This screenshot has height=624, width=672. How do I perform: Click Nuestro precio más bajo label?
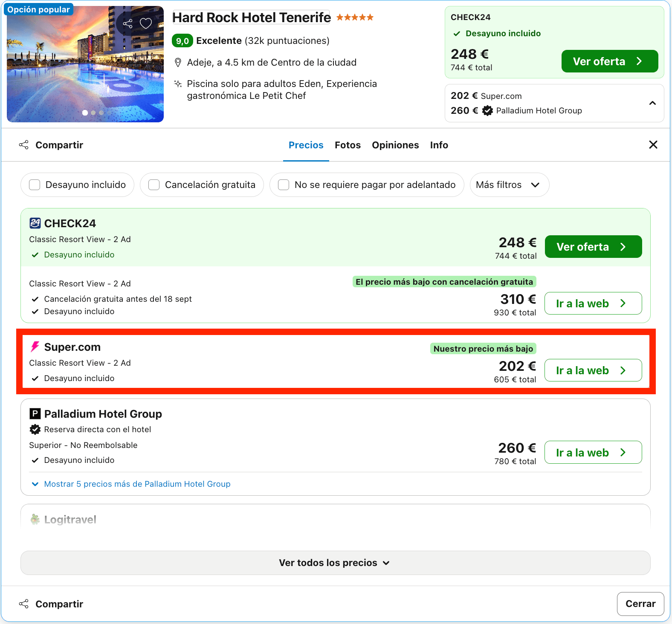tap(483, 349)
